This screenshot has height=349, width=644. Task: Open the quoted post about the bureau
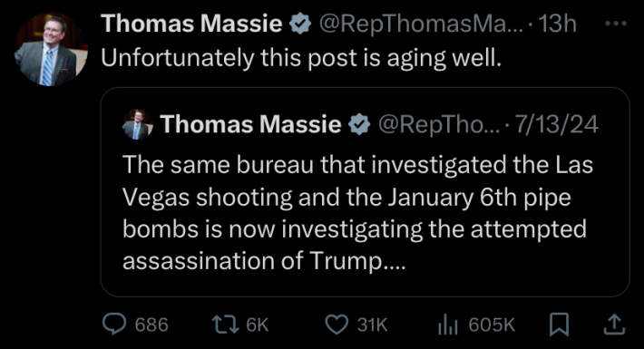click(x=366, y=192)
